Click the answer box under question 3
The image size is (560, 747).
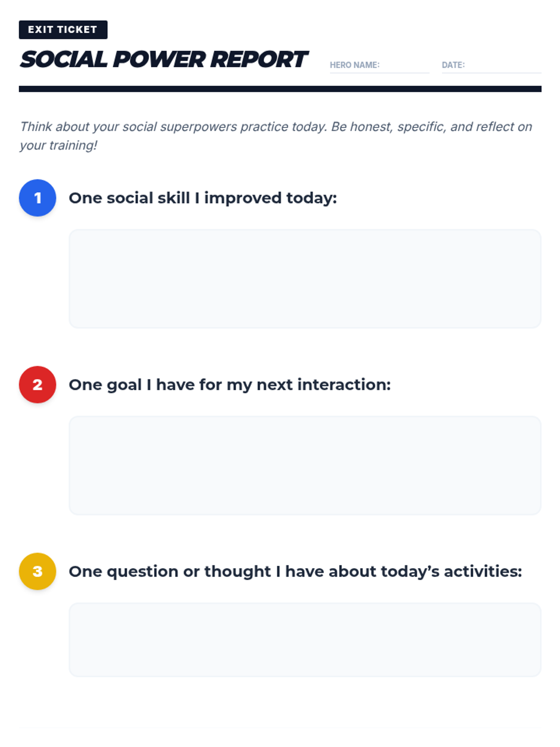point(305,640)
